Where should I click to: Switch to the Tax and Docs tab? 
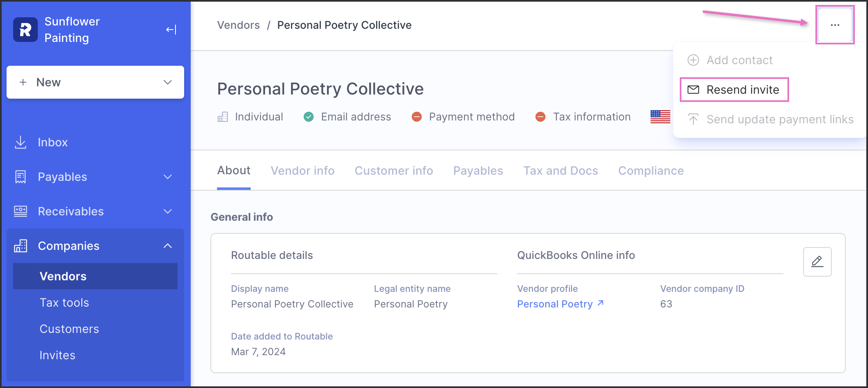click(561, 171)
